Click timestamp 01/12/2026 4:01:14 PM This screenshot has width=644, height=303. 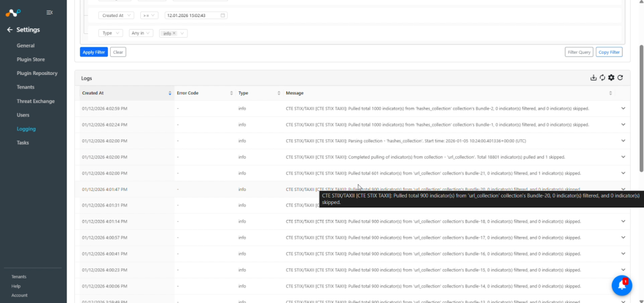coord(105,221)
